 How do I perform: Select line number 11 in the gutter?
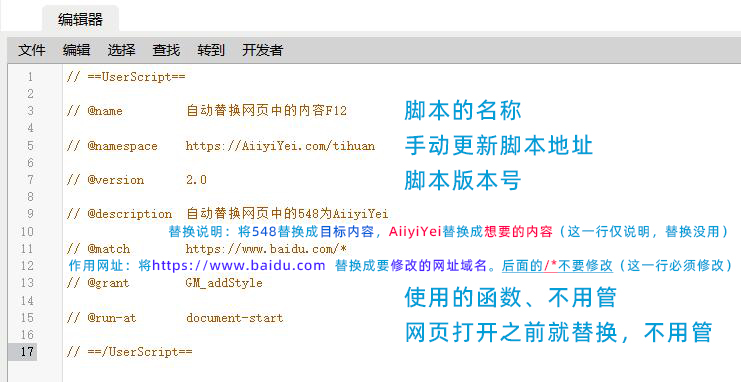tap(27, 249)
